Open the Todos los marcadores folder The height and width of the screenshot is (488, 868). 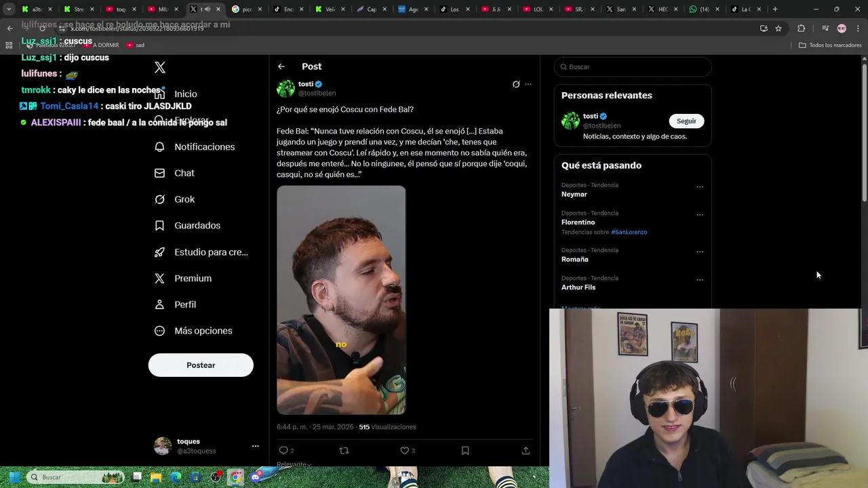[x=830, y=45]
